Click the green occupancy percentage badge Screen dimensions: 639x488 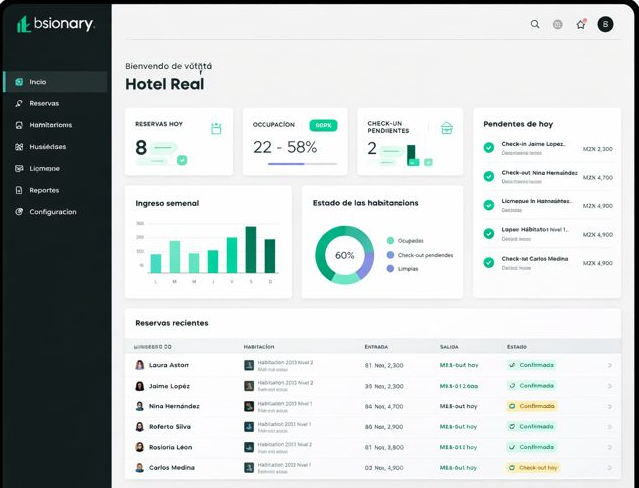click(323, 126)
